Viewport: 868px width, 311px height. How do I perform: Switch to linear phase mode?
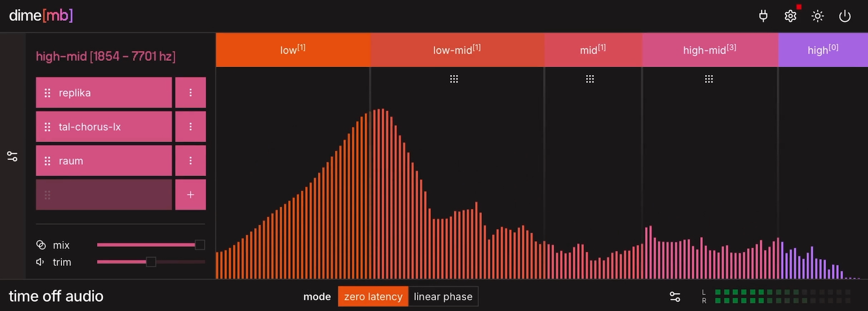pyautogui.click(x=443, y=296)
